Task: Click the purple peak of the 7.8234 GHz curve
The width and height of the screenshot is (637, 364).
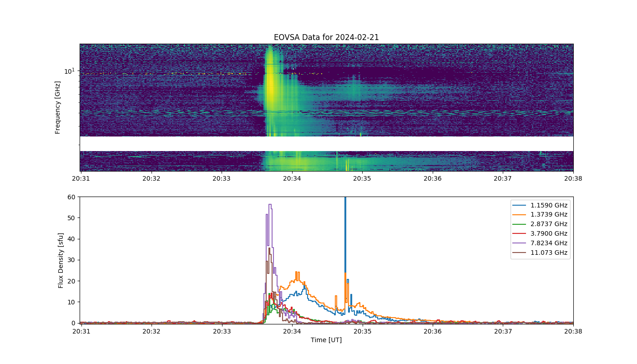Action: click(270, 205)
